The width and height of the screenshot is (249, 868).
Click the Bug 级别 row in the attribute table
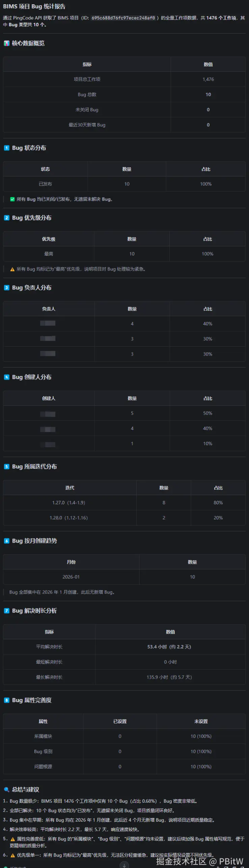(124, 752)
